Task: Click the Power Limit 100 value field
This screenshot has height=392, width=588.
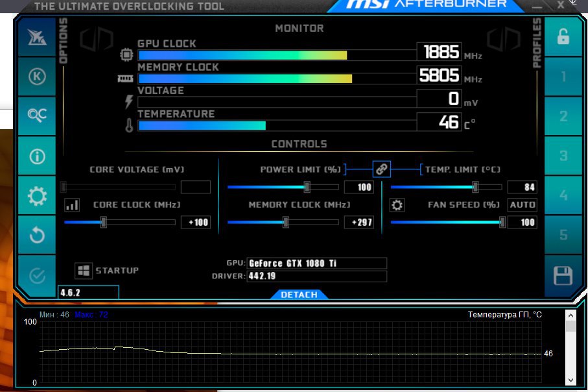Action: 359,187
